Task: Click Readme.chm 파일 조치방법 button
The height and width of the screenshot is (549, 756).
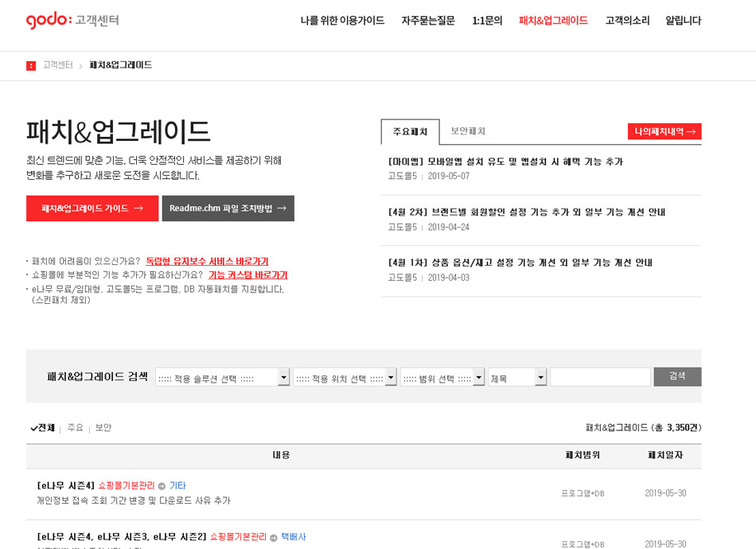Action: [228, 208]
